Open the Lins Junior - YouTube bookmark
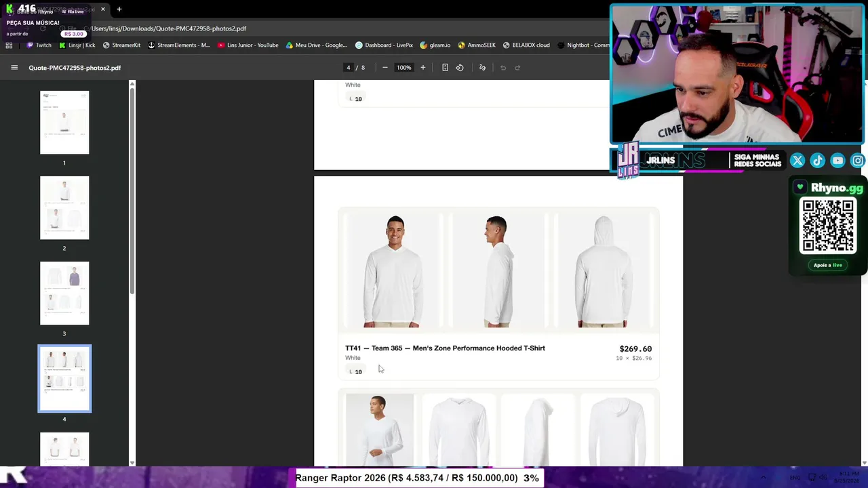Viewport: 868px width, 488px height. (248, 45)
